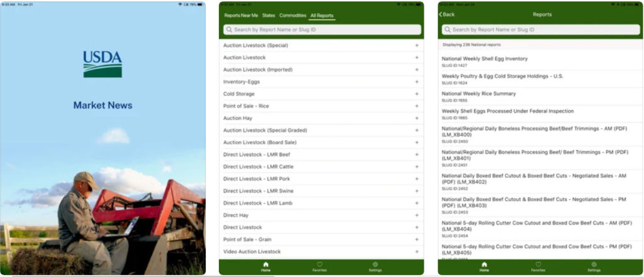This screenshot has height=277, width=644.
Task: Expand the Auction Hay plus icon
Action: pyautogui.click(x=416, y=118)
